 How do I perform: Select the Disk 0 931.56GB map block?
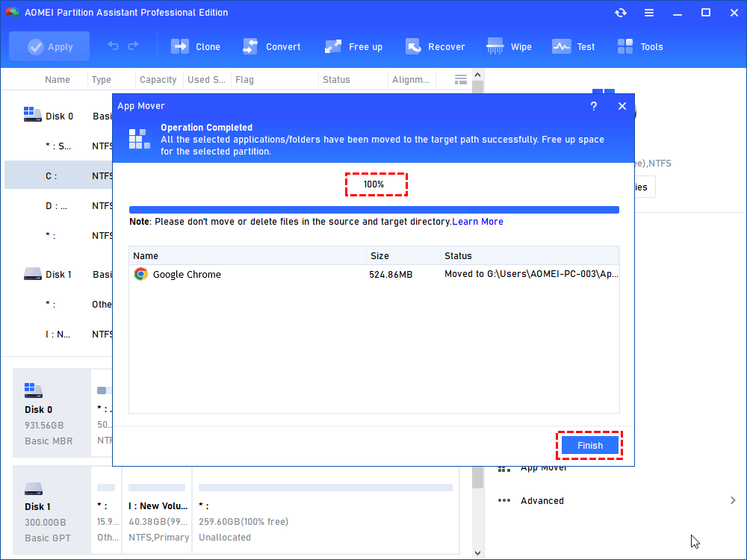(52, 413)
